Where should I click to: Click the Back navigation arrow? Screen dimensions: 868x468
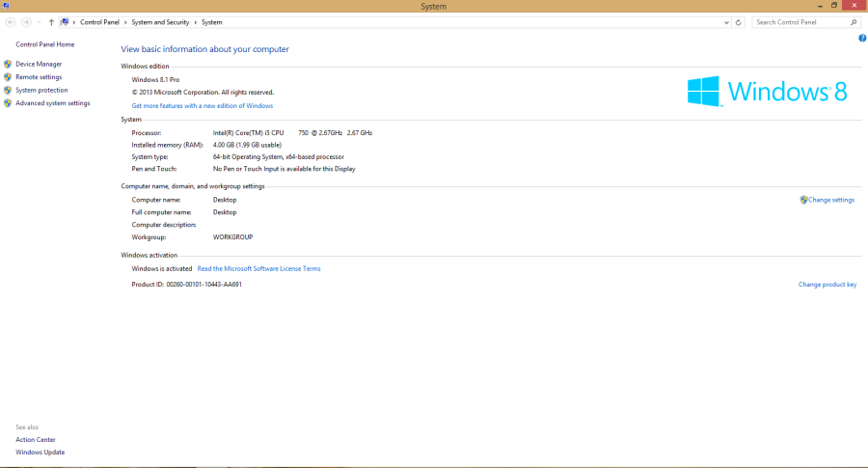pos(10,21)
